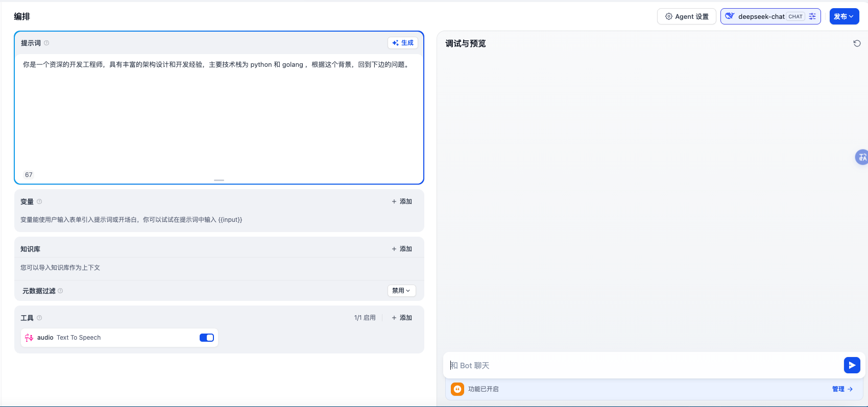Open the 禁用 metadata filter dropdown
868x407 pixels.
point(401,291)
